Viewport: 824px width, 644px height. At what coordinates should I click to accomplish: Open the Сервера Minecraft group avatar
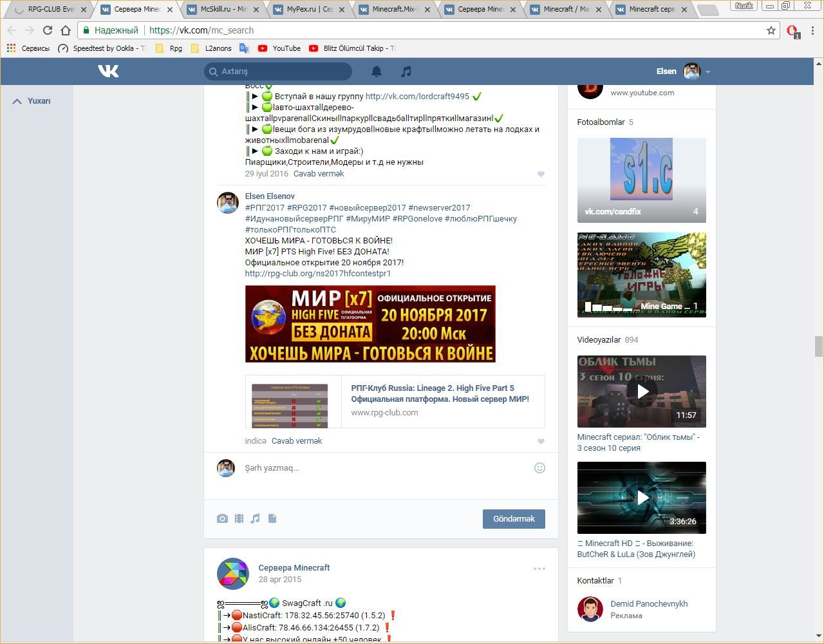(x=233, y=574)
